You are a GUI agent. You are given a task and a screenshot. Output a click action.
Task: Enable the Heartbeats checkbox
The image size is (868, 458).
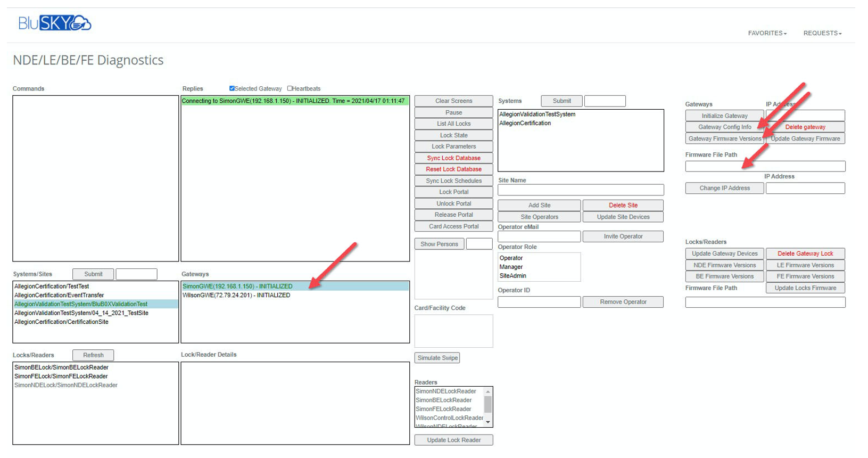click(290, 88)
